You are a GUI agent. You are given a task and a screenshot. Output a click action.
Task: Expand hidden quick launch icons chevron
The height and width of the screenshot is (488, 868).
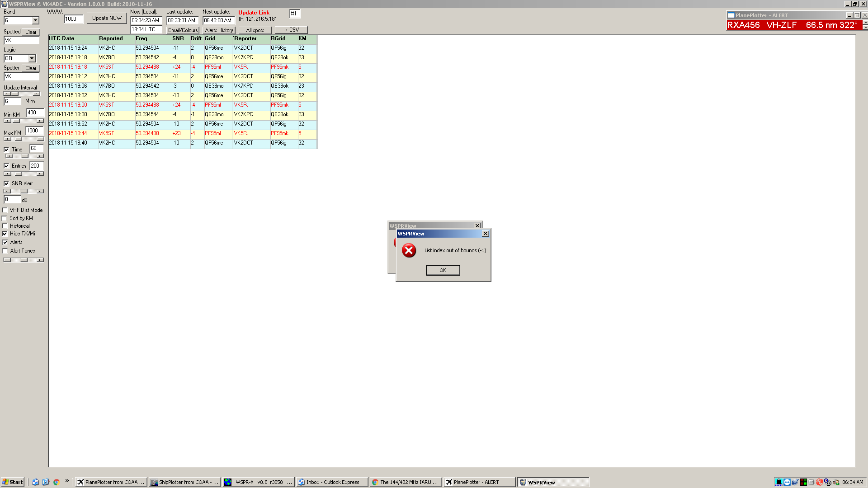coord(67,481)
